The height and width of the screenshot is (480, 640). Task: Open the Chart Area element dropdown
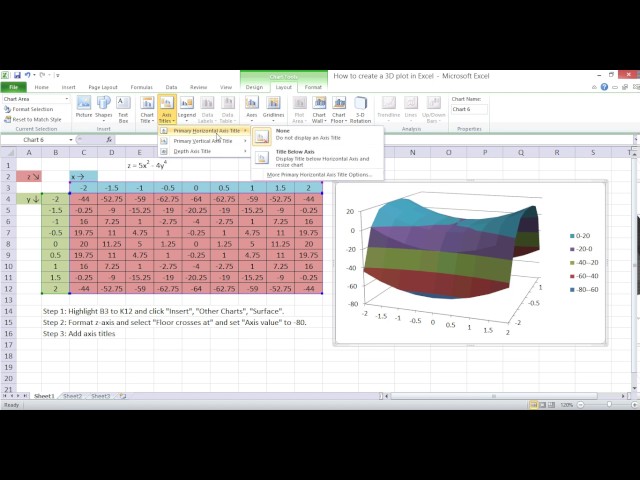pos(67,99)
